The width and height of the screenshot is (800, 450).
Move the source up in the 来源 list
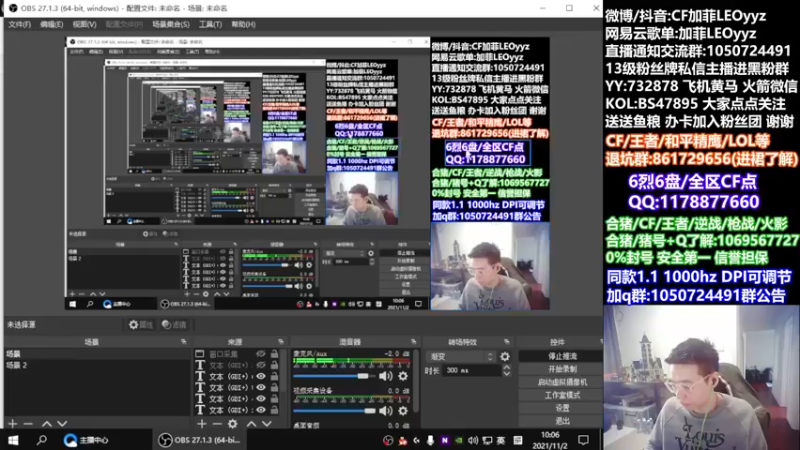pyautogui.click(x=251, y=423)
